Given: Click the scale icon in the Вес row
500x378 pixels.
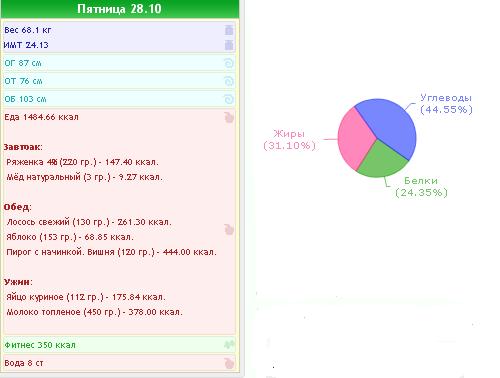Looking at the screenshot, I should tap(229, 30).
